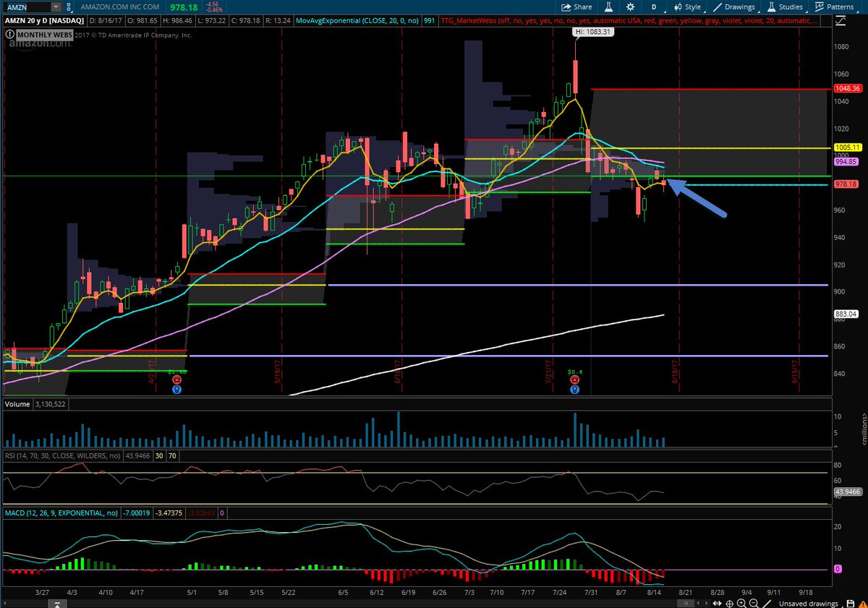868x608 pixels.
Task: Toggle RSI oversold level 30
Action: [x=158, y=455]
